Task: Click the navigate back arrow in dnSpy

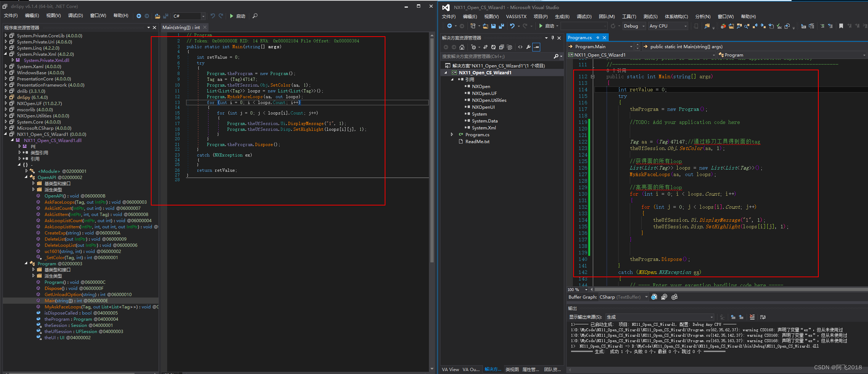Action: (139, 16)
